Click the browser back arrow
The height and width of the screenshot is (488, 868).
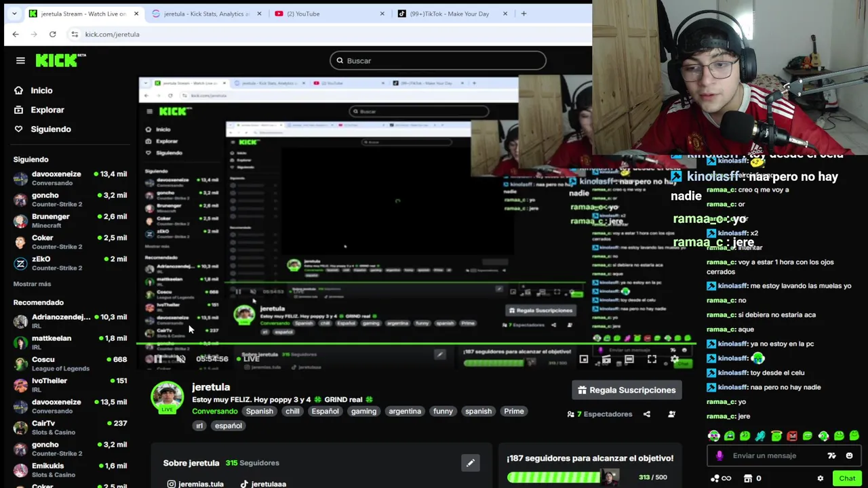click(16, 34)
